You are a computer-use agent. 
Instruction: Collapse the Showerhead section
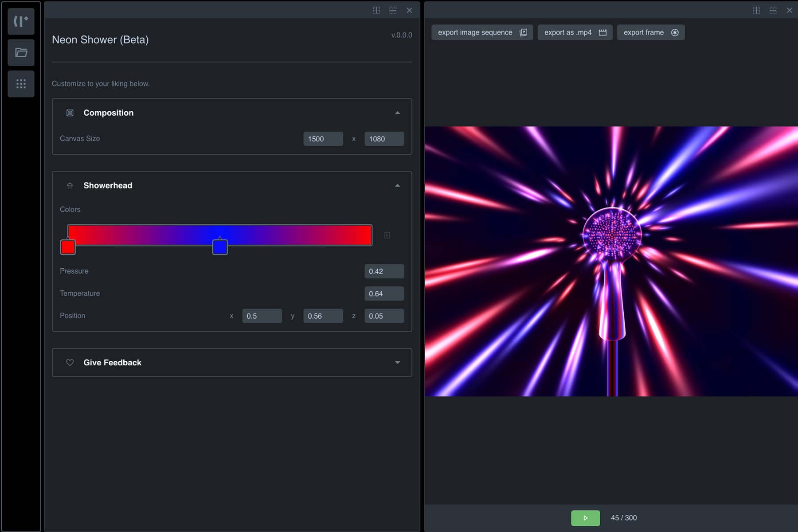[x=398, y=185]
